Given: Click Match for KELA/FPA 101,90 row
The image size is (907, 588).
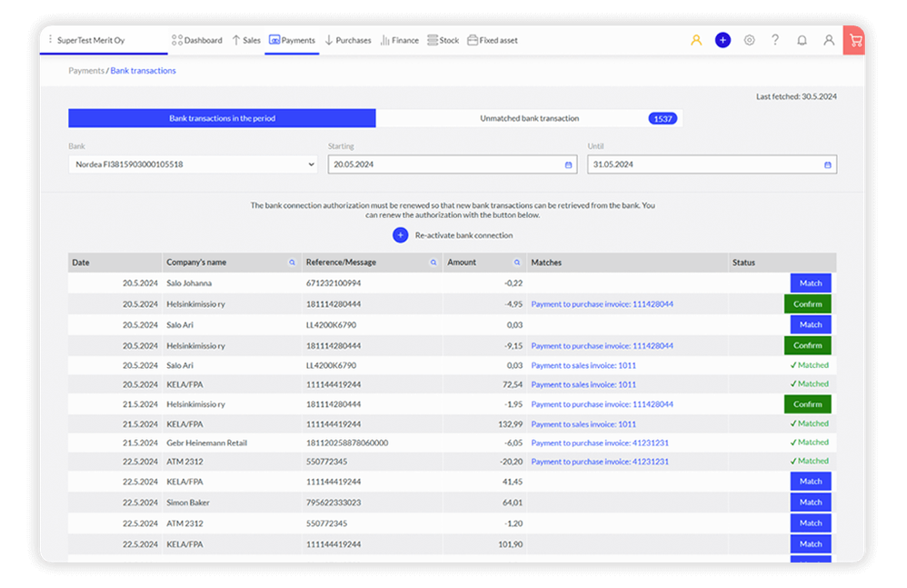Looking at the screenshot, I should 811,543.
